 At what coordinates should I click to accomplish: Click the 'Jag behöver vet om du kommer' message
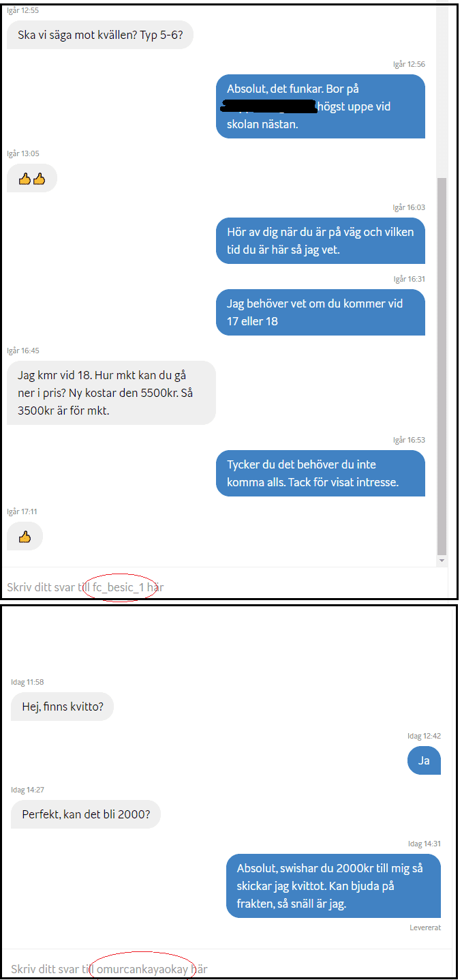coord(320,312)
